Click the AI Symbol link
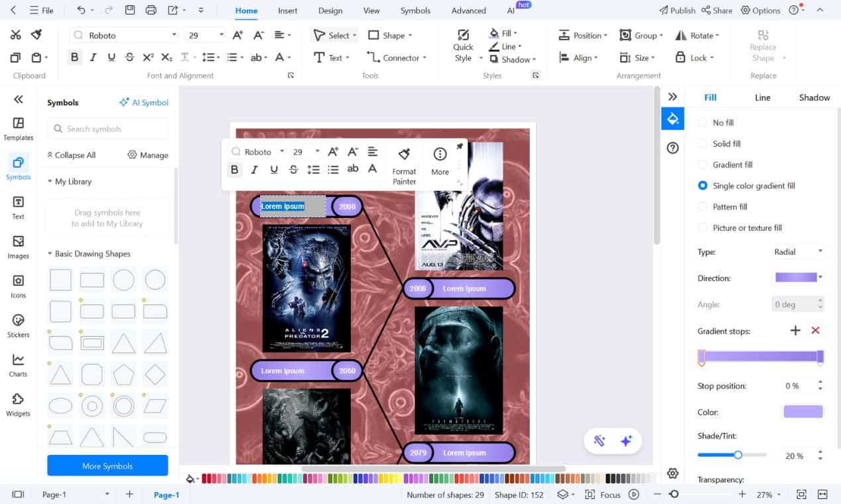 [x=143, y=103]
